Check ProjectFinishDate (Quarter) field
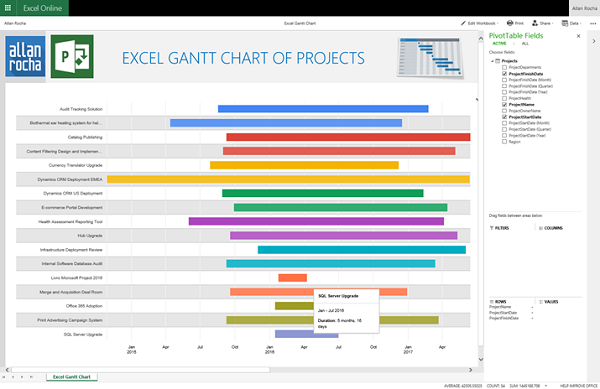This screenshot has height=389, width=600. 504,86
